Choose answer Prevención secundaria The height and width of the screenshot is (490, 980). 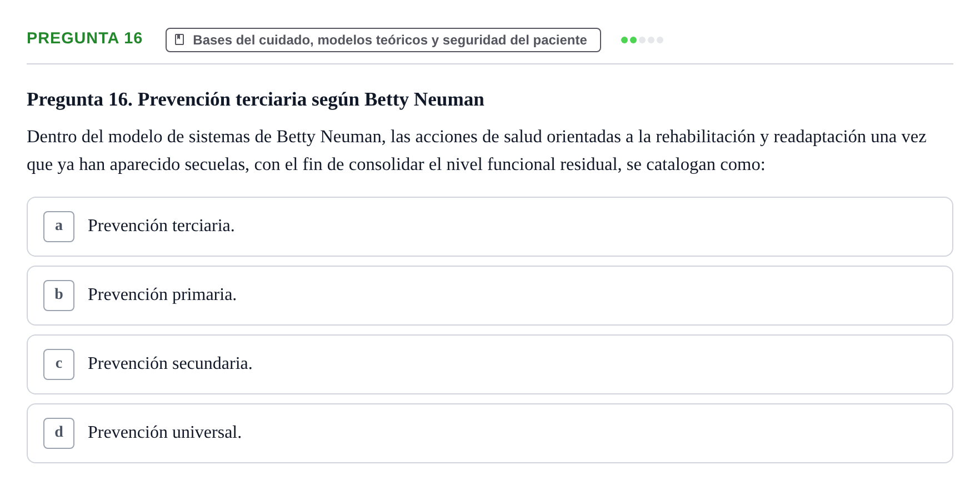coord(170,363)
